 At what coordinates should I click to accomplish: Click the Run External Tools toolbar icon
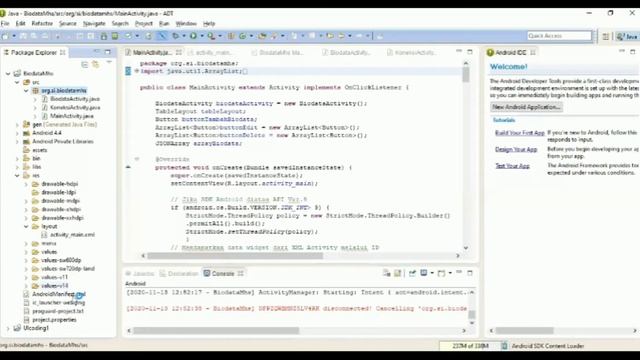click(x=211, y=36)
